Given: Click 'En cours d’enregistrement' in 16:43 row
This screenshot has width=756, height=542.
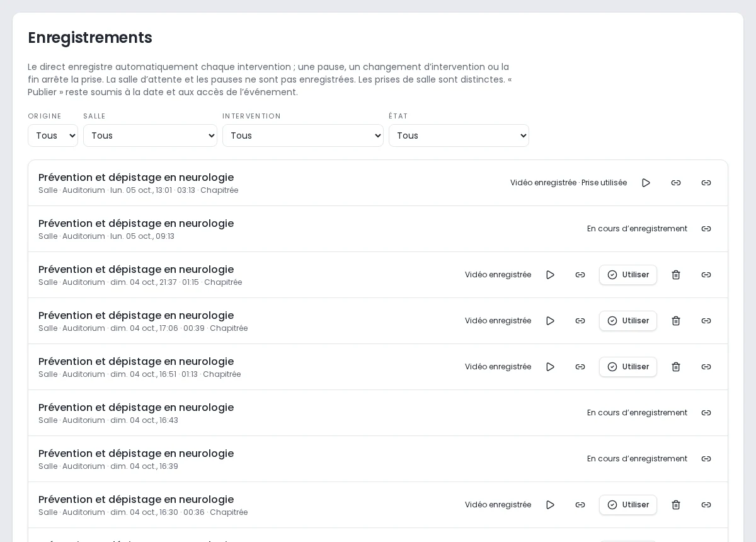Looking at the screenshot, I should pyautogui.click(x=637, y=413).
